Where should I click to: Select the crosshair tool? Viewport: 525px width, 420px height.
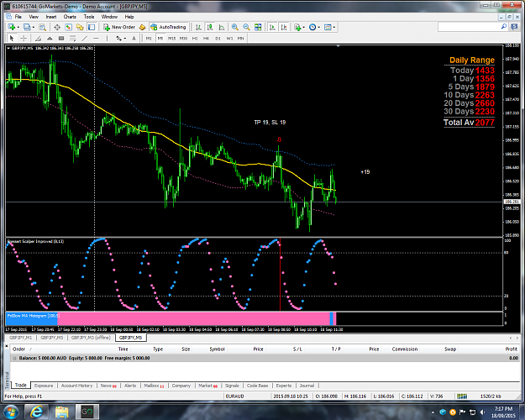pyautogui.click(x=24, y=38)
